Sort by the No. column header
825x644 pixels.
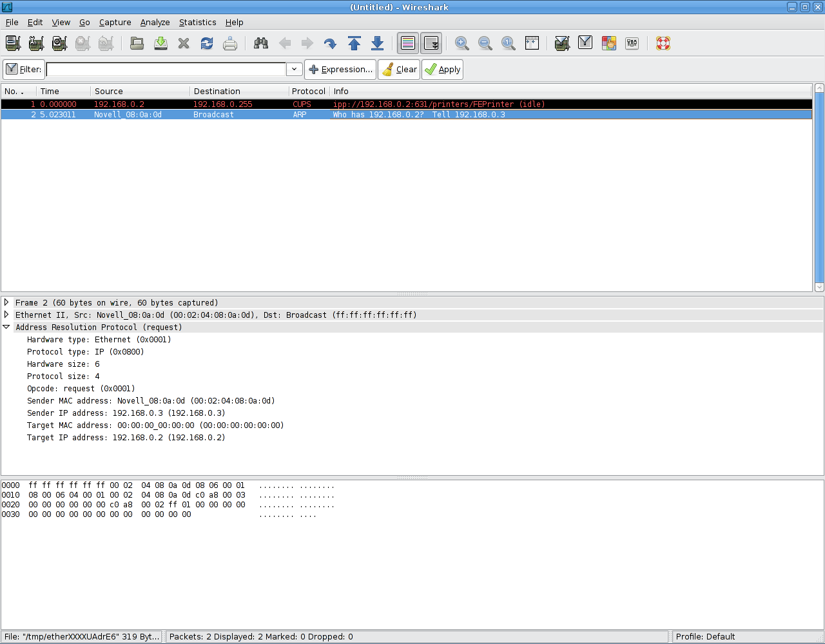click(x=19, y=91)
